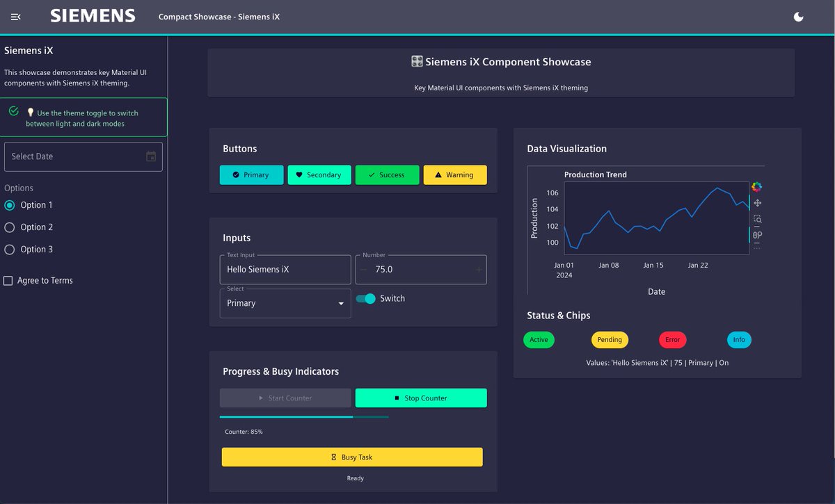Click the 'Siemens iX' sidebar heading
The image size is (835, 504).
click(29, 50)
